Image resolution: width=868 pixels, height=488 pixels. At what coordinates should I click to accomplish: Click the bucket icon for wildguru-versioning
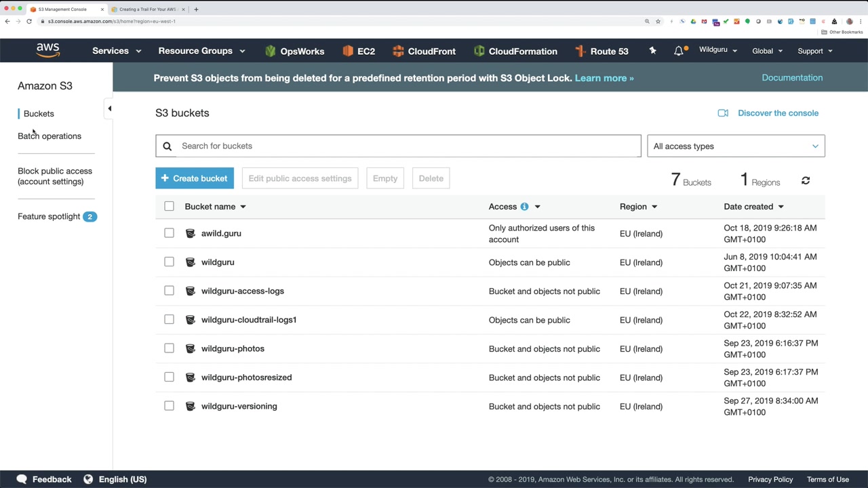tap(191, 406)
